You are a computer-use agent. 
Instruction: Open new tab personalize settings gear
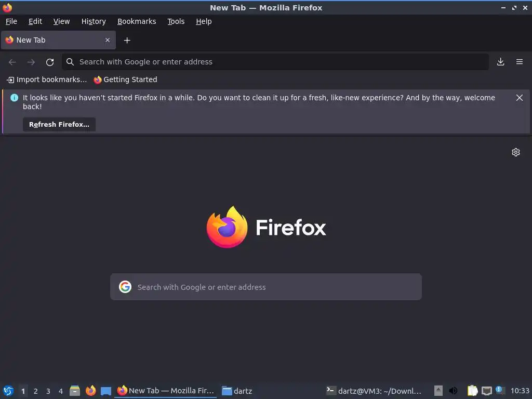pyautogui.click(x=516, y=152)
